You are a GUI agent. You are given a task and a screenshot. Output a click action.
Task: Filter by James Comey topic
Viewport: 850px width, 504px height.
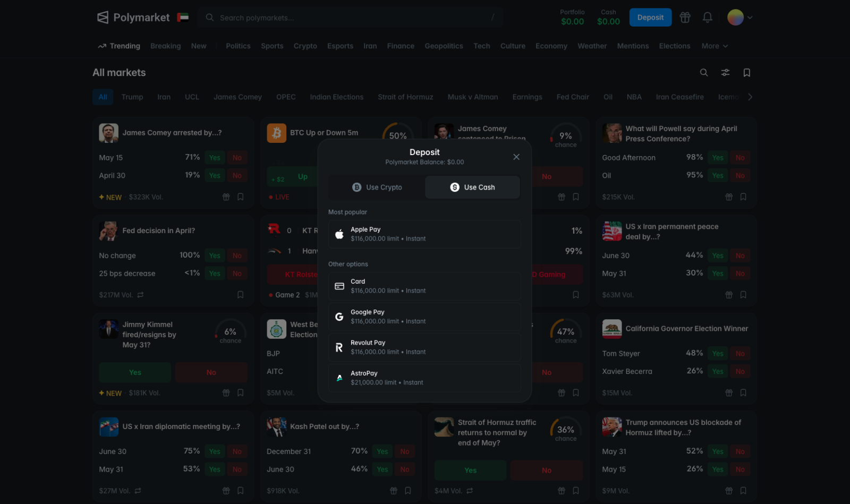pyautogui.click(x=237, y=97)
